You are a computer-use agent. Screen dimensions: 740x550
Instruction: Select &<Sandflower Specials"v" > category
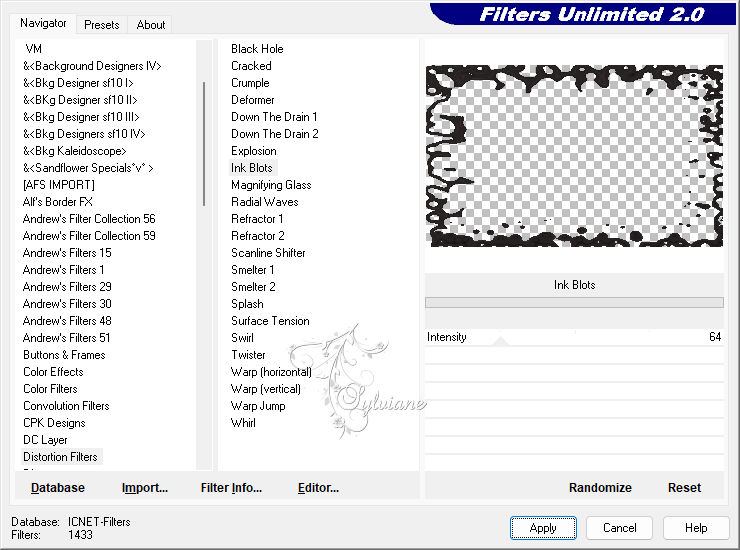pos(88,168)
